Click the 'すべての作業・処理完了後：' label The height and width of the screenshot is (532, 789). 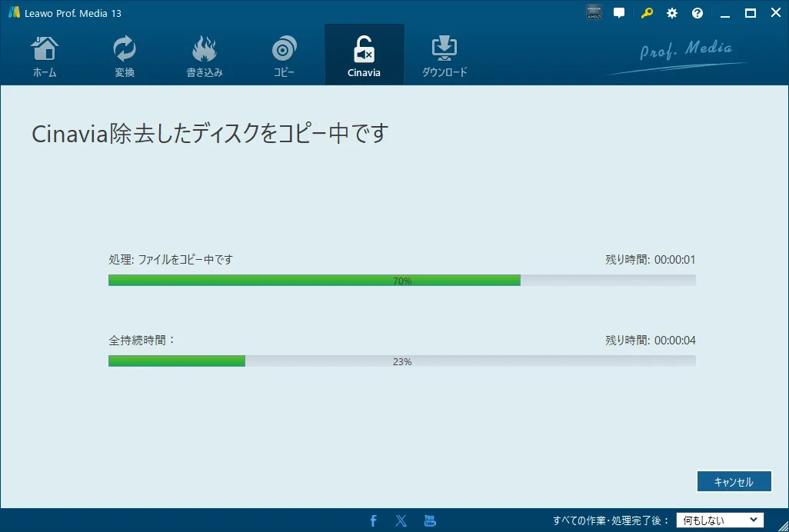[x=611, y=520]
